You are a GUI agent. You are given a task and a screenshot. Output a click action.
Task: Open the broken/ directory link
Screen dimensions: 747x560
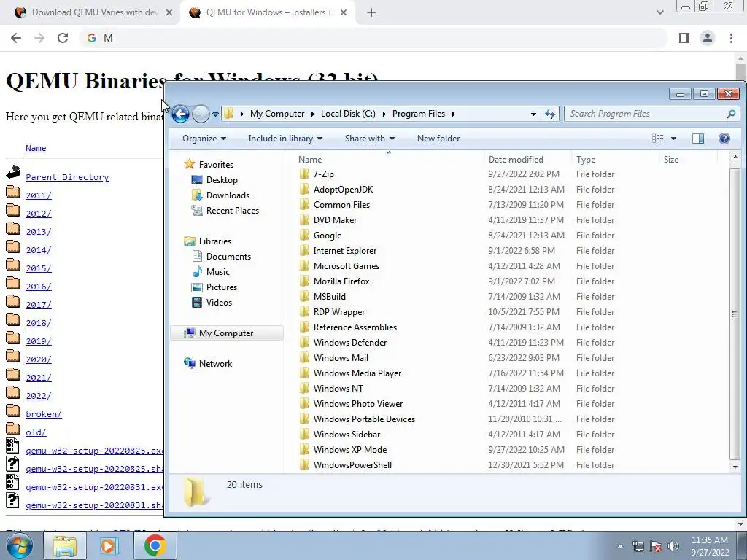pyautogui.click(x=43, y=414)
